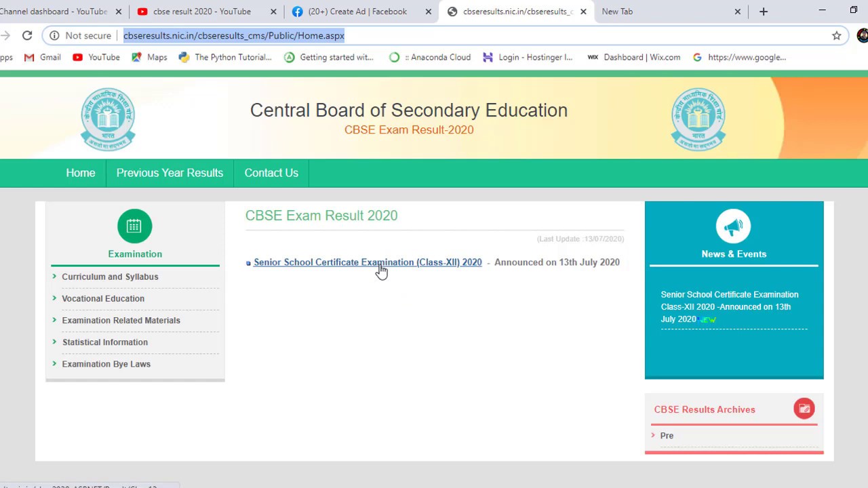868x488 pixels.
Task: Close the Channel dashboard YouTube tab
Action: (119, 12)
